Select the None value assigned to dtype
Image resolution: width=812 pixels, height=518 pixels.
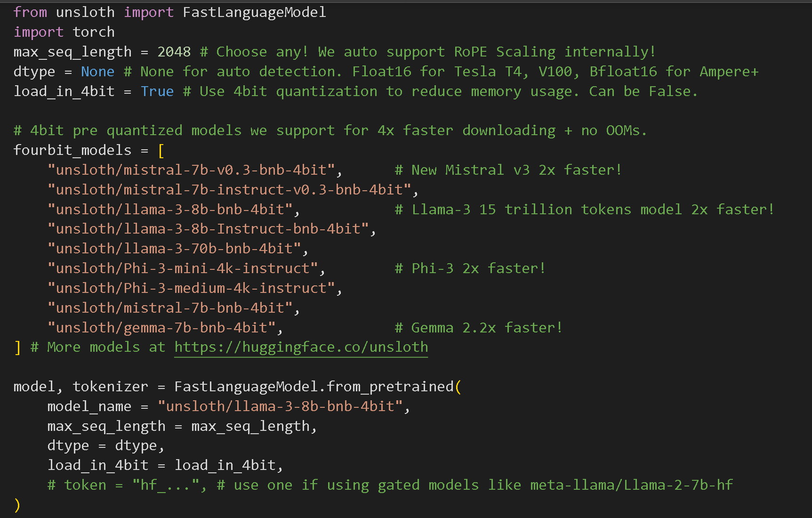[x=97, y=72]
